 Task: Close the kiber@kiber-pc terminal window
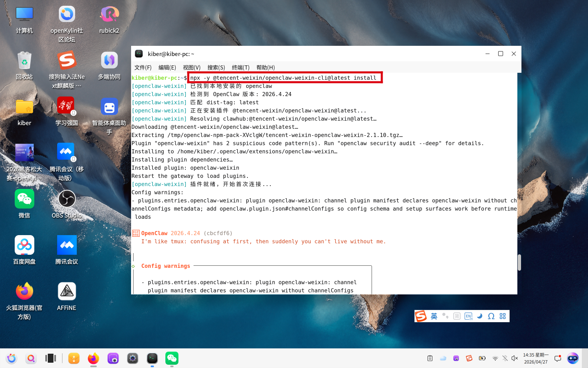pyautogui.click(x=514, y=54)
